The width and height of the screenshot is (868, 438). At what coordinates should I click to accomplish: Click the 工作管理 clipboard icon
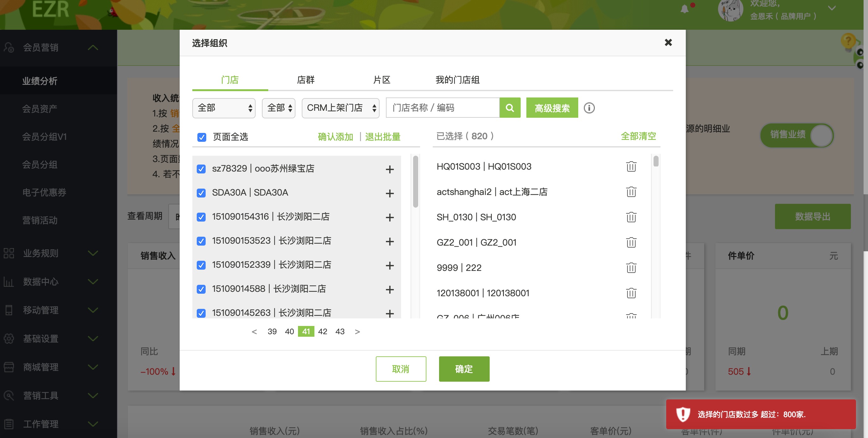click(9, 424)
